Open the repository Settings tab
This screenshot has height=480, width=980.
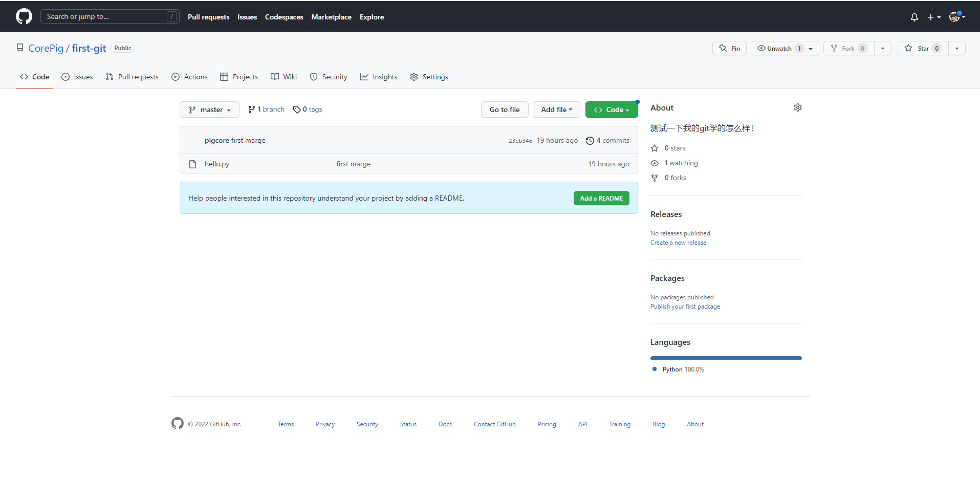[x=429, y=77]
